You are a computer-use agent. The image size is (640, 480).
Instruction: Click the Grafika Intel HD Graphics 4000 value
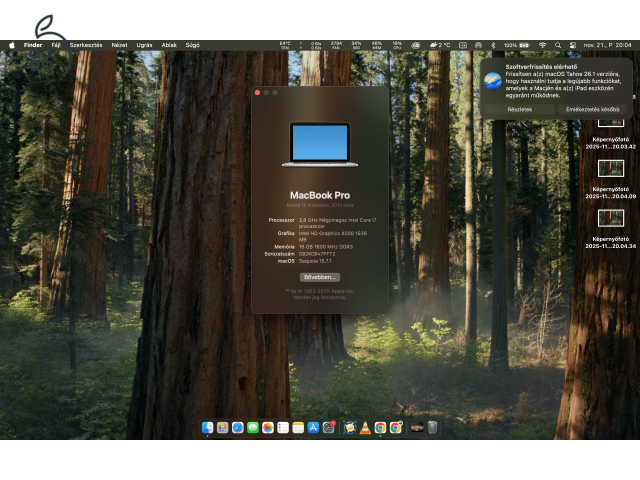click(333, 236)
